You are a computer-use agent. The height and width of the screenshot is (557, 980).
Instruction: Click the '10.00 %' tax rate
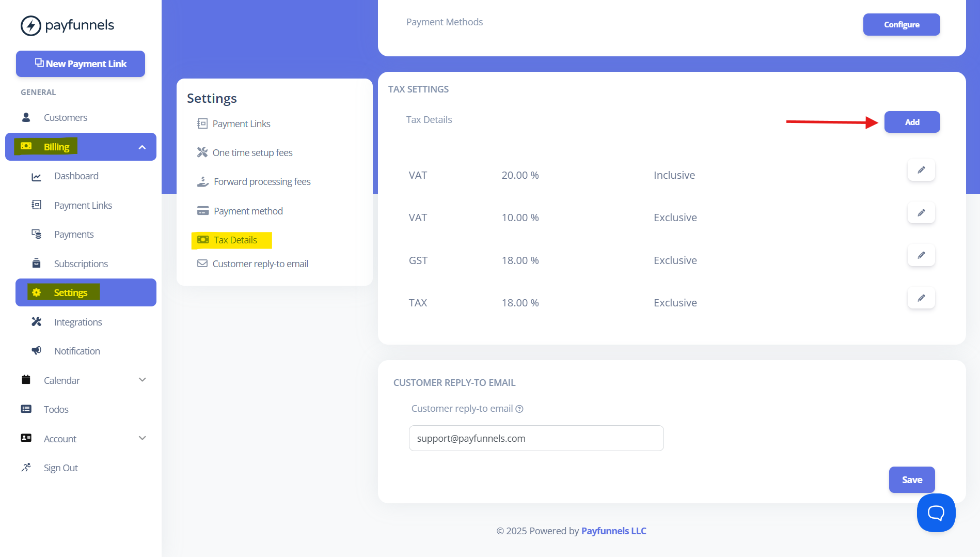click(x=520, y=218)
